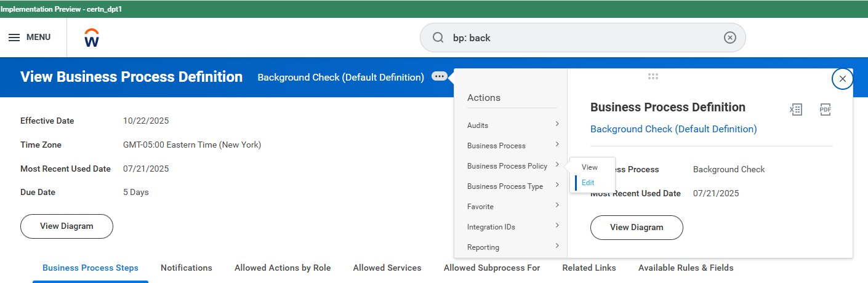
Task: Click the 'Implementation Preview - certn_dpt1' banner text
Action: point(61,9)
